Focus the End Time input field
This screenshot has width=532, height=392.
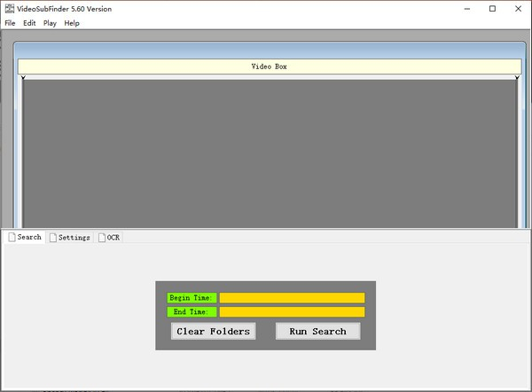[x=292, y=312]
